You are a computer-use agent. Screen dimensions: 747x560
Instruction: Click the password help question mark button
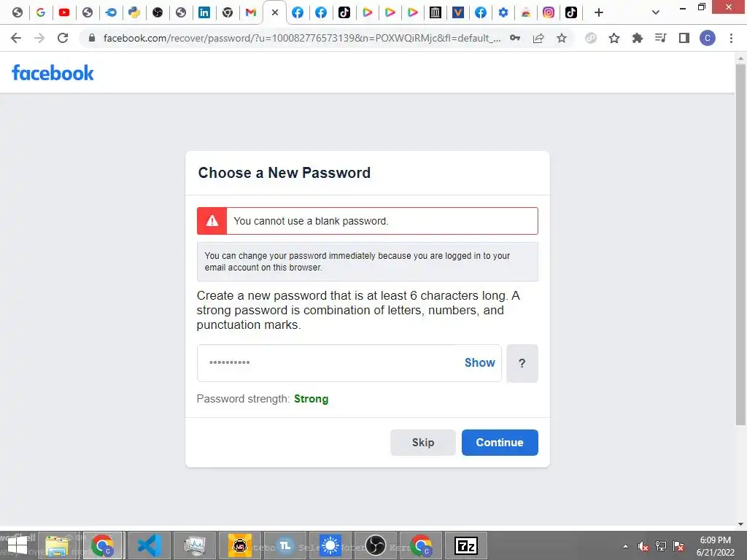(x=522, y=363)
